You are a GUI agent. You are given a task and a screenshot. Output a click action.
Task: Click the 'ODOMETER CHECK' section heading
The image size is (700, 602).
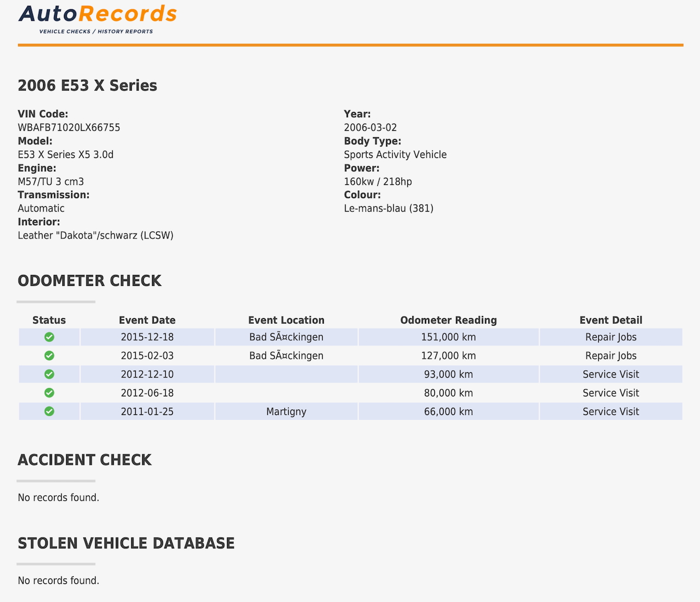click(x=90, y=280)
